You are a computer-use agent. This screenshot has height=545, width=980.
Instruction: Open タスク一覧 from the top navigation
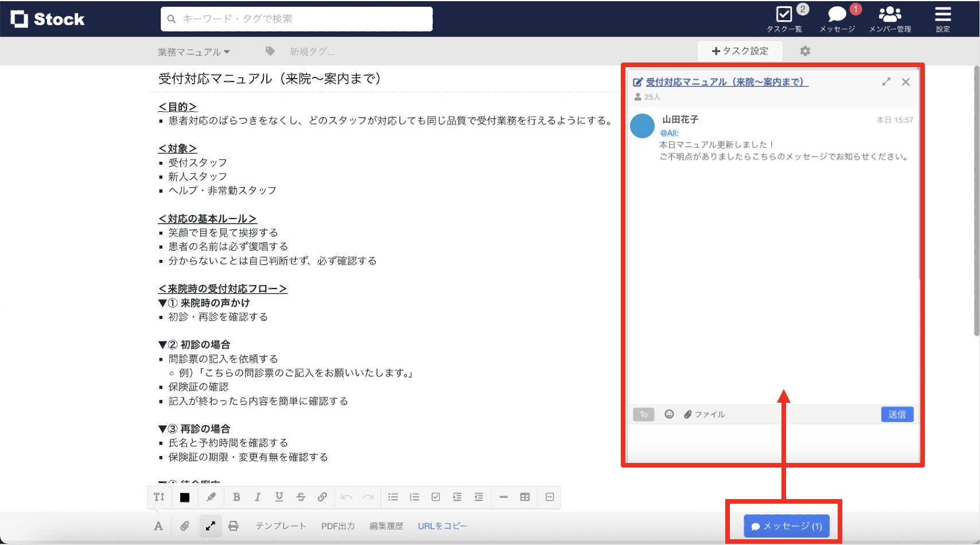784,19
